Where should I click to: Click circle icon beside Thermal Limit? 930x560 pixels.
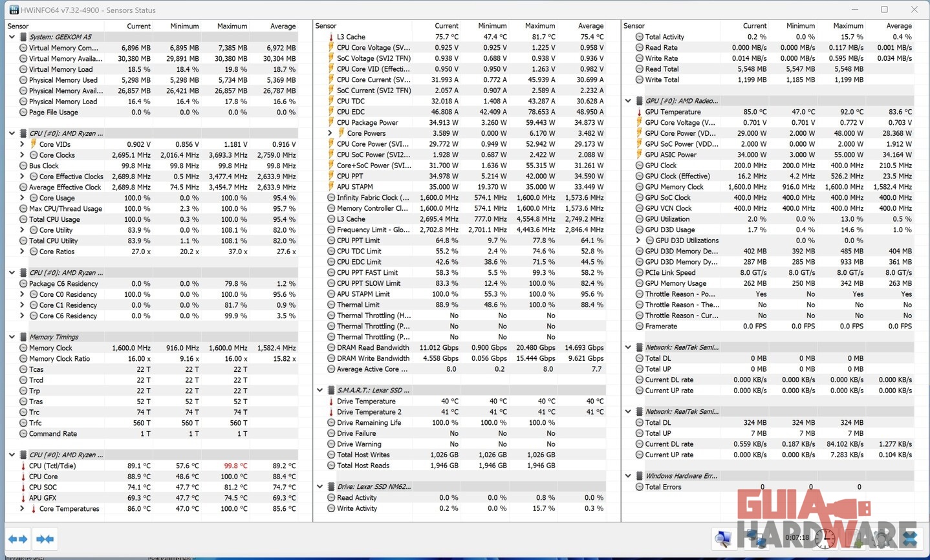click(331, 305)
